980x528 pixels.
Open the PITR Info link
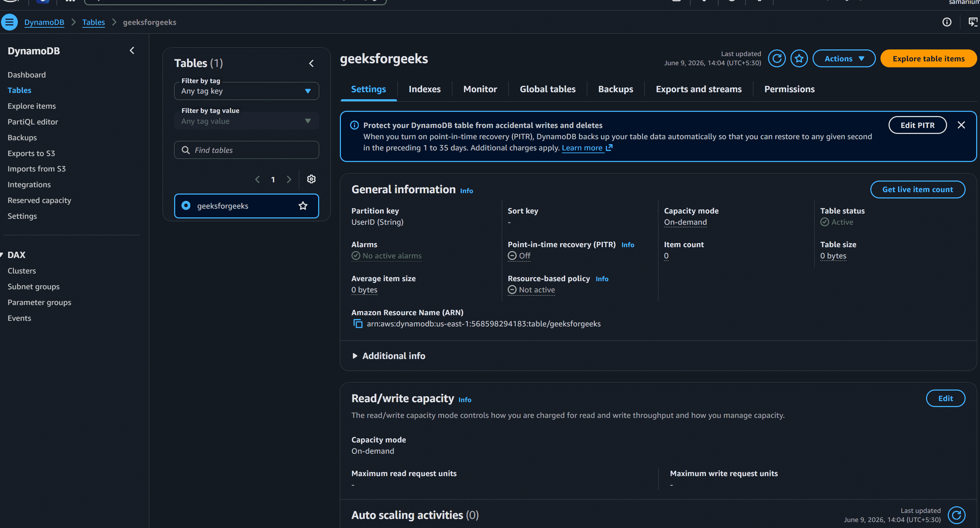[628, 245]
